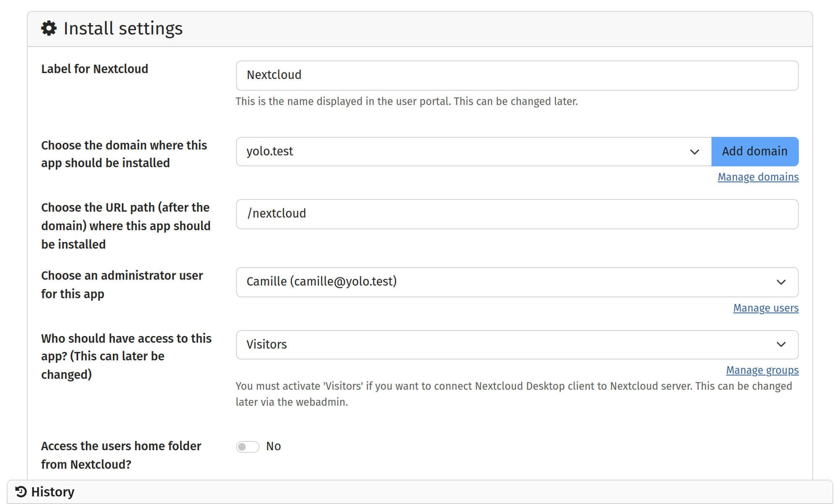Click into the /nextcloud URL path field
Screen dimensions: 840x504
517,214
